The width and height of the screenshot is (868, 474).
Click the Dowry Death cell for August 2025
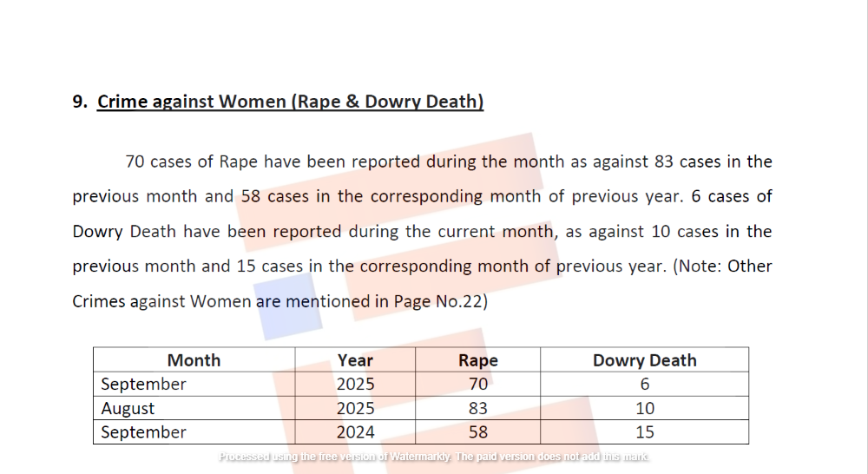click(644, 408)
